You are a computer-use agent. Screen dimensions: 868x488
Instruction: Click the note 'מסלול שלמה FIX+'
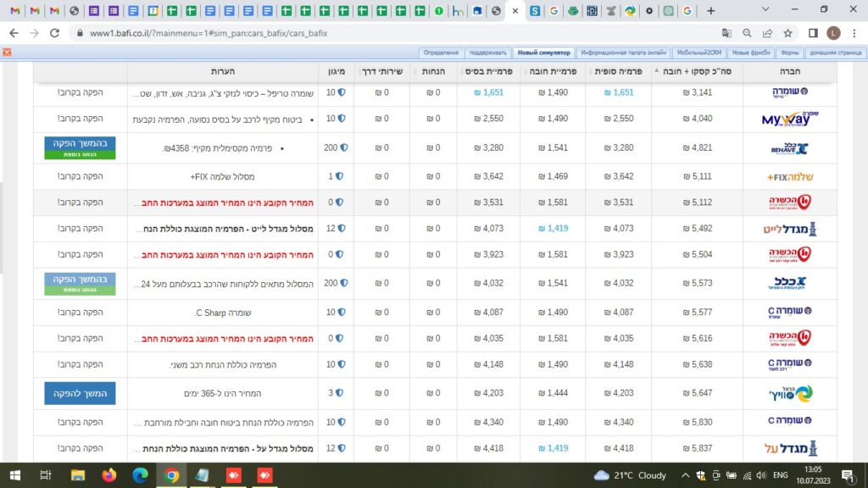click(x=223, y=177)
